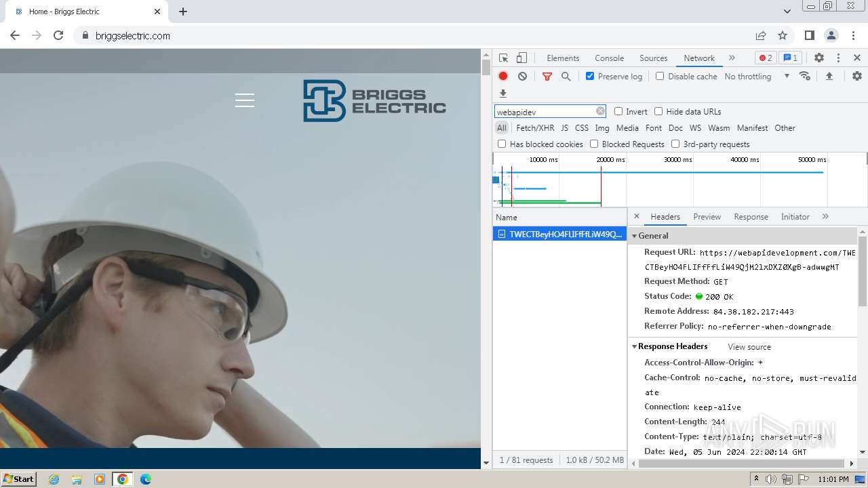Click the import HAR upload icon

click(829, 77)
